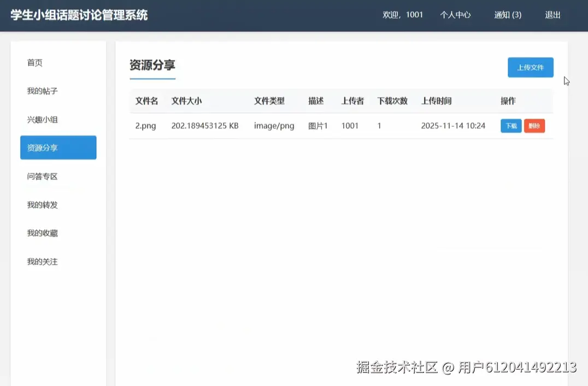The width and height of the screenshot is (588, 386).
Task: Open 我的帖子 in the sidebar
Action: 42,91
